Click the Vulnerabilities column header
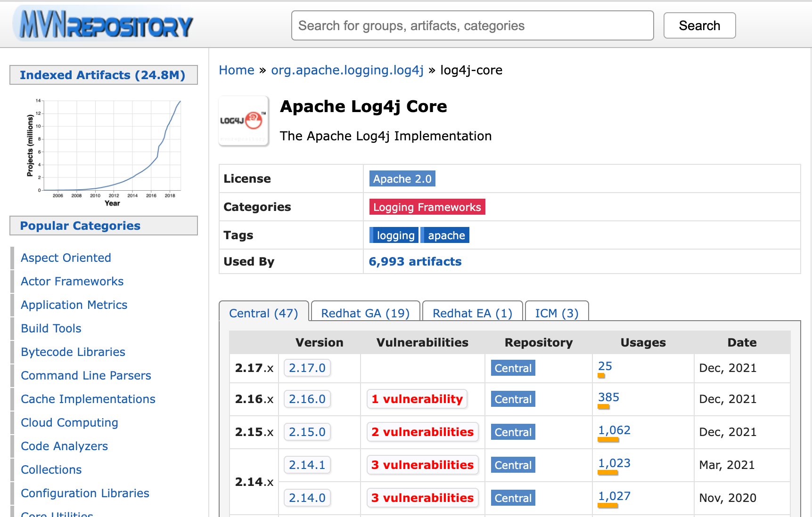 coord(422,342)
